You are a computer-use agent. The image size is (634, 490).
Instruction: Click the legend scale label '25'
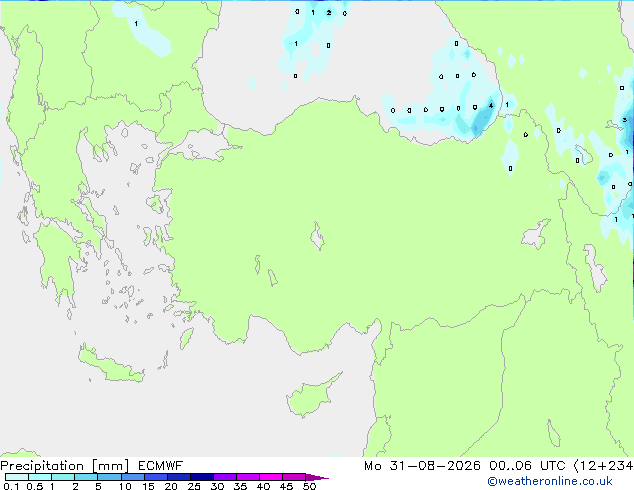pos(194,486)
